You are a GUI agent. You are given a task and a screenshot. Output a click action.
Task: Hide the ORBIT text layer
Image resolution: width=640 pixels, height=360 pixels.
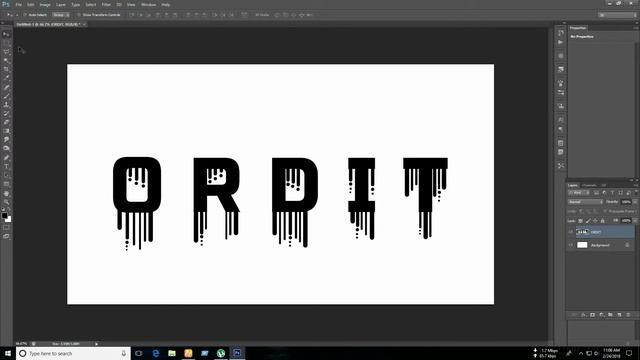571,232
